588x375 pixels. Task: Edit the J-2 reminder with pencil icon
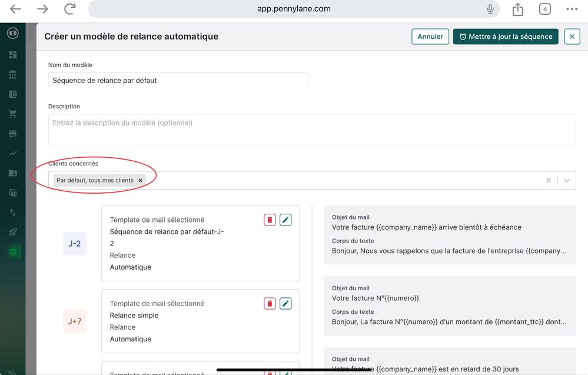[x=285, y=220]
